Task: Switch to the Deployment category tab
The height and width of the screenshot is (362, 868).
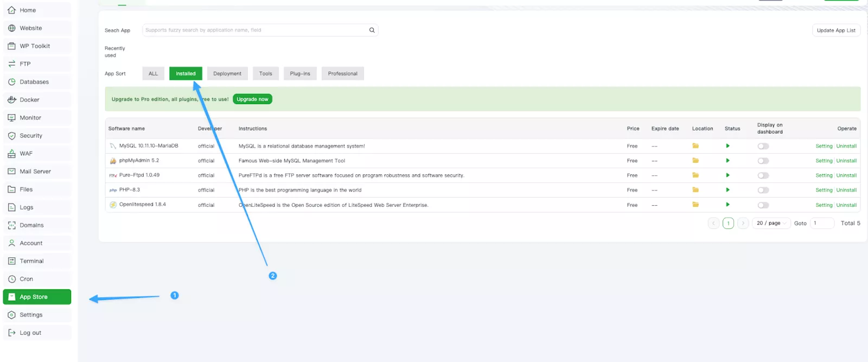Action: 227,74
